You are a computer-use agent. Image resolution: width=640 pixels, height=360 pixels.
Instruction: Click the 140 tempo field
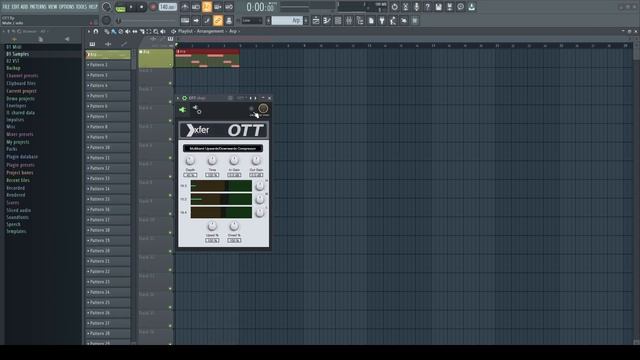[167, 7]
